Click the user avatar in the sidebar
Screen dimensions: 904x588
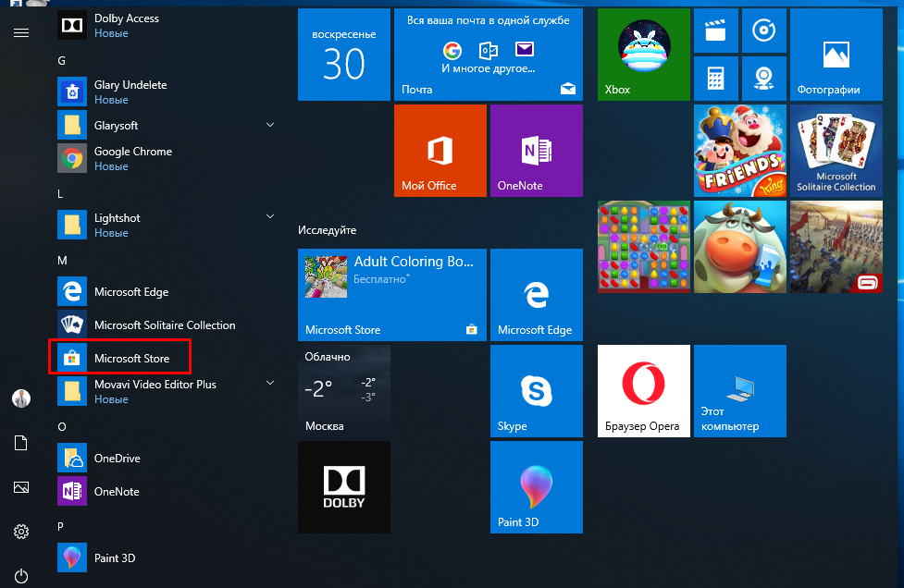tap(20, 398)
